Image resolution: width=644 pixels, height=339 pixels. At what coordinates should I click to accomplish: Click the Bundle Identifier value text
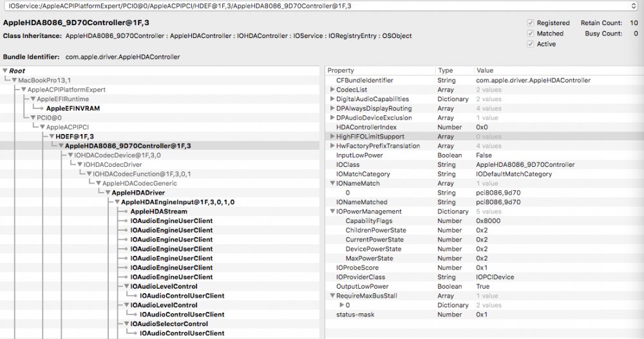(x=122, y=57)
